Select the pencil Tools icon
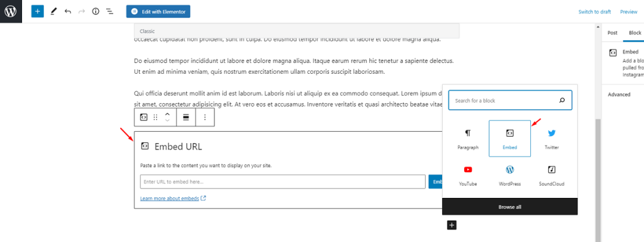 53,11
